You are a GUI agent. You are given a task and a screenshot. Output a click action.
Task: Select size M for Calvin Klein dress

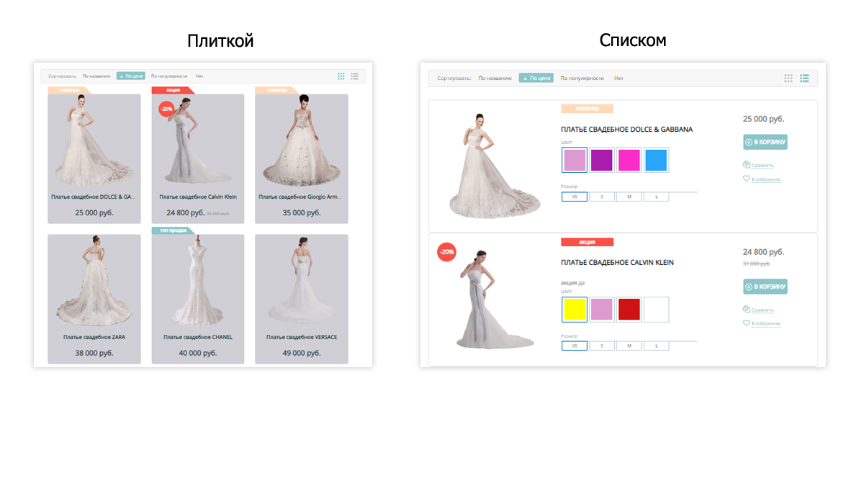tap(629, 346)
